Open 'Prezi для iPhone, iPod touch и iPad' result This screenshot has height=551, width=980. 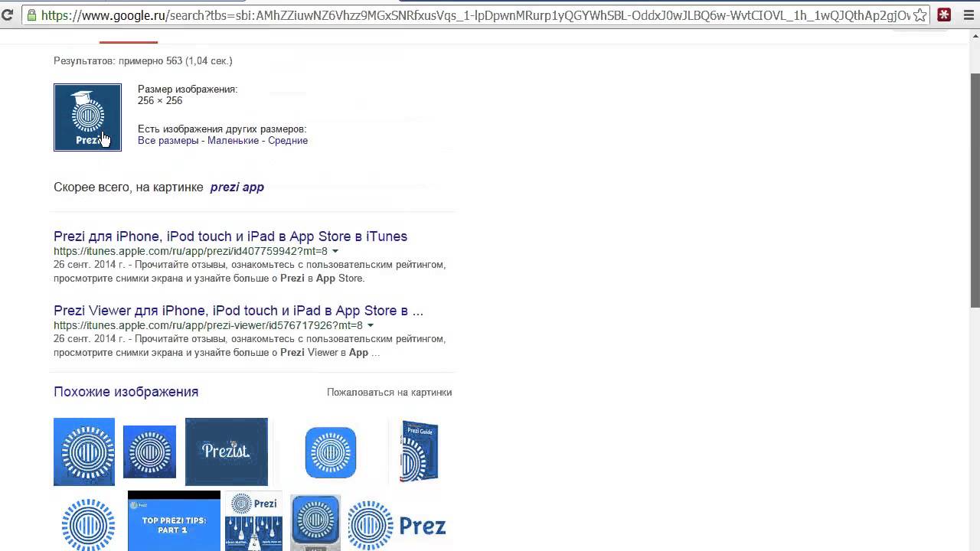click(230, 236)
